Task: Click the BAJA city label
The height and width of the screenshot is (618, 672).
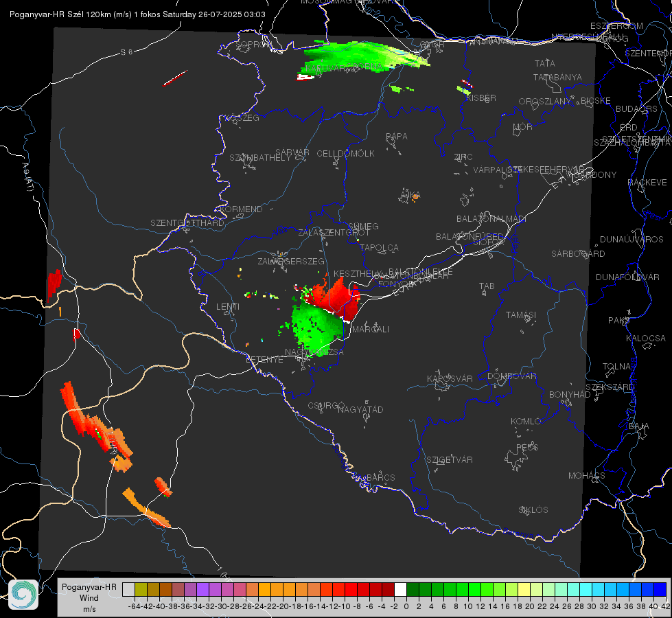Action: [x=639, y=426]
